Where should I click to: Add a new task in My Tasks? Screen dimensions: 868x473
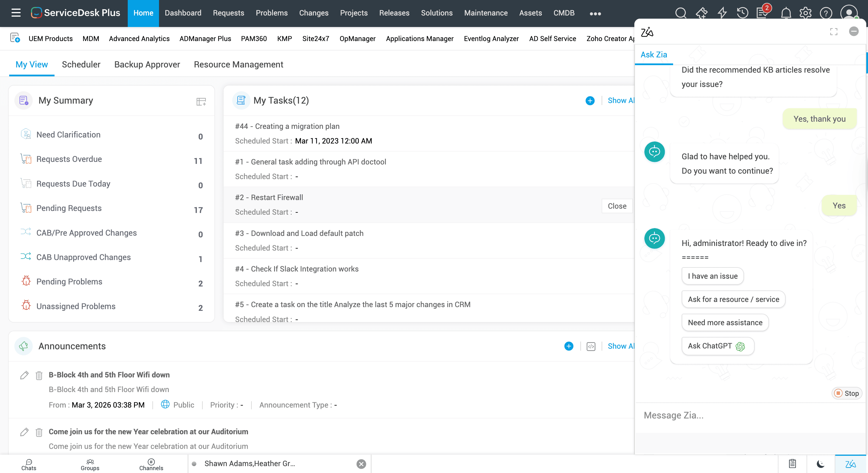tap(590, 100)
